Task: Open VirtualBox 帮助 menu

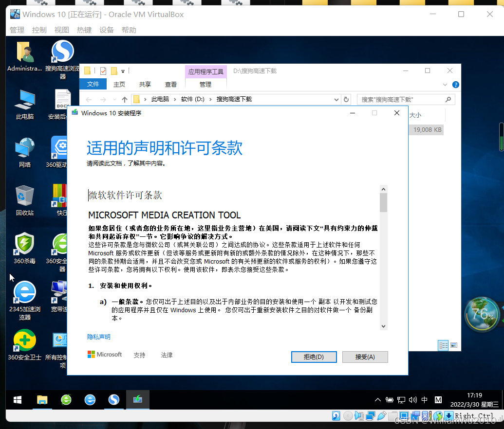Action: [129, 30]
